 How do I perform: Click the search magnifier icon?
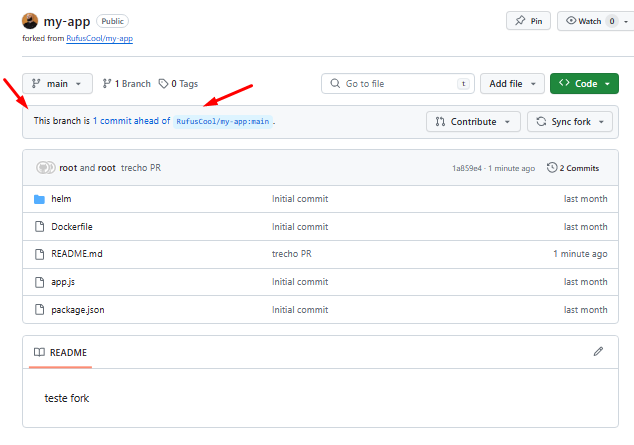[x=335, y=83]
